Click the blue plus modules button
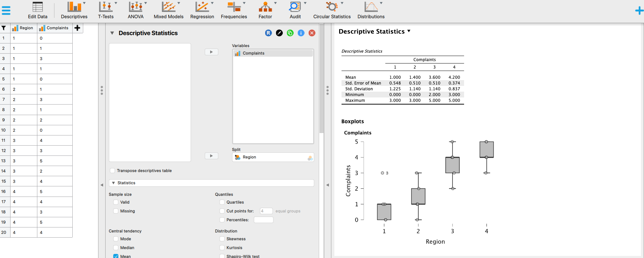 tap(639, 11)
